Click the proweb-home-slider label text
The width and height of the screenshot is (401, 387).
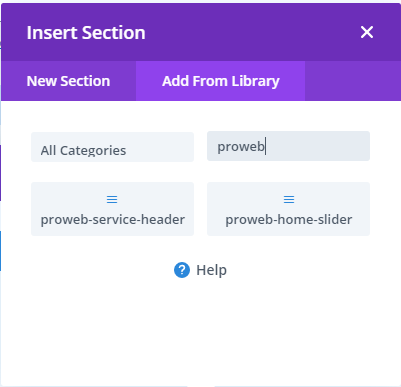[289, 219]
